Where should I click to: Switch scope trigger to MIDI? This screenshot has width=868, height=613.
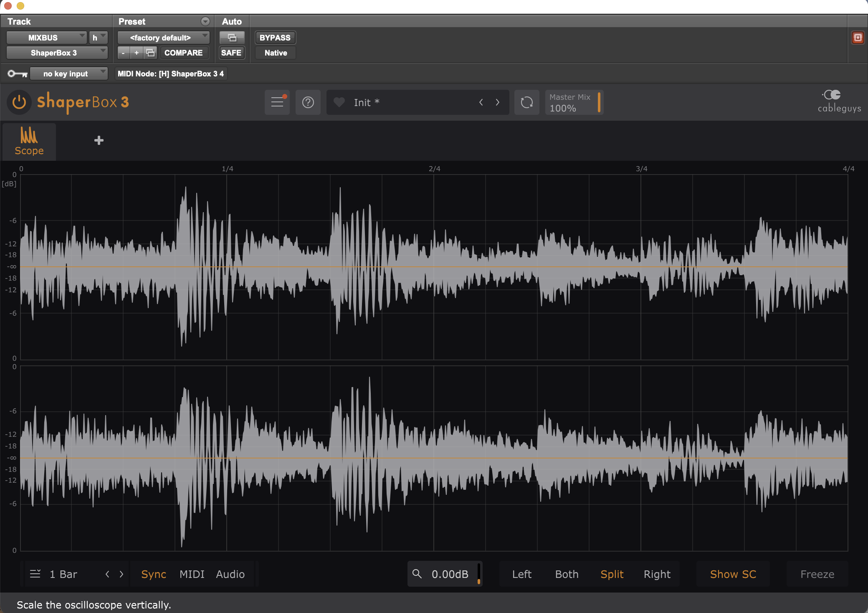192,574
